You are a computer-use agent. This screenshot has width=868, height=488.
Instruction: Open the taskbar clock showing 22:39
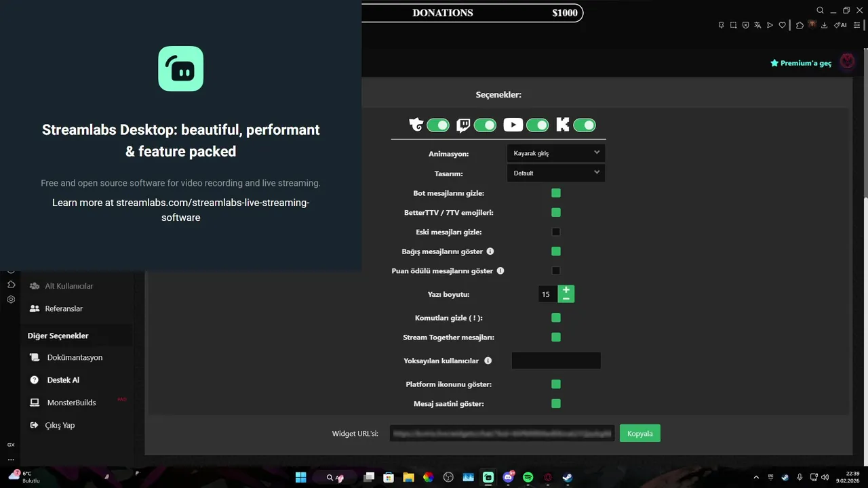point(848,477)
